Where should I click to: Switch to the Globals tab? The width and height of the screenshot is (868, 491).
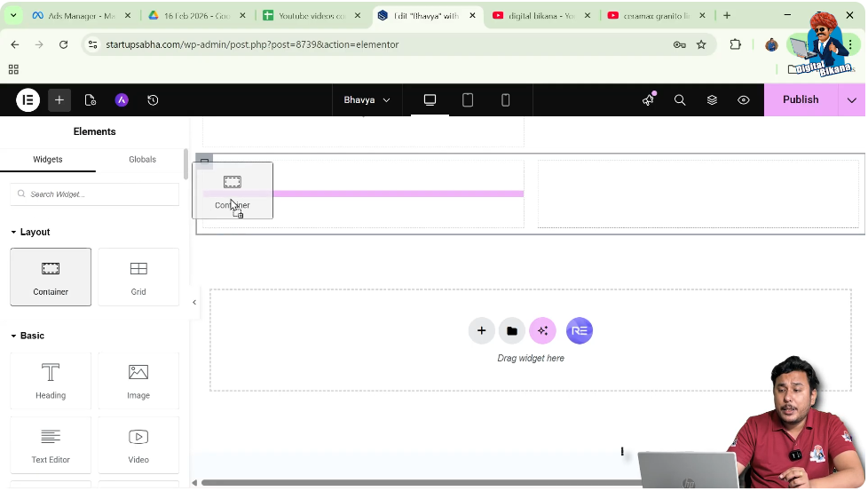[x=142, y=160]
